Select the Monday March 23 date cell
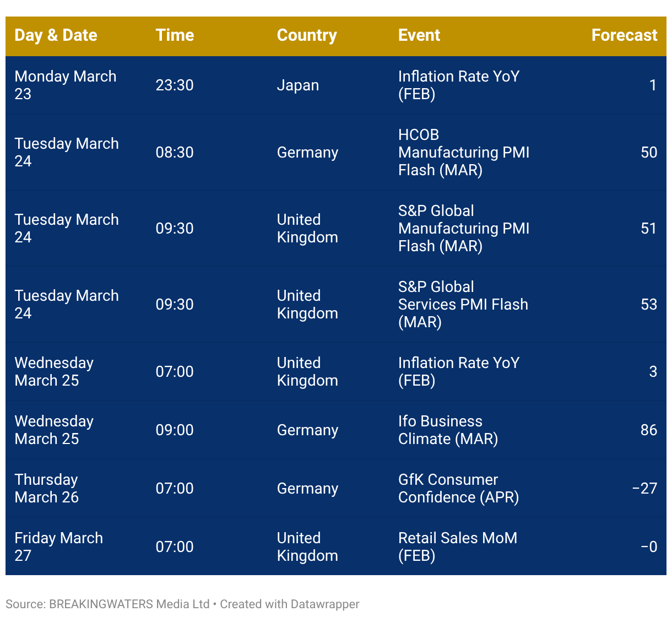Viewport: 672px width, 617px height. pos(65,85)
